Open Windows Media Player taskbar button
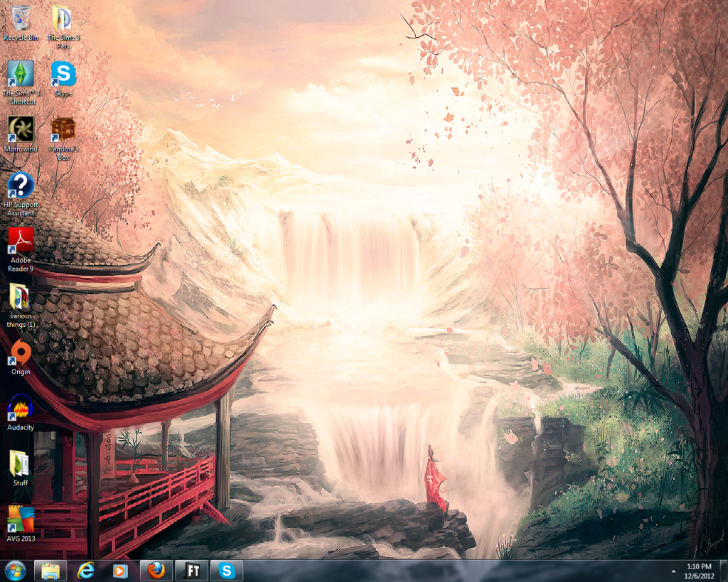This screenshot has width=728, height=582. (x=121, y=570)
